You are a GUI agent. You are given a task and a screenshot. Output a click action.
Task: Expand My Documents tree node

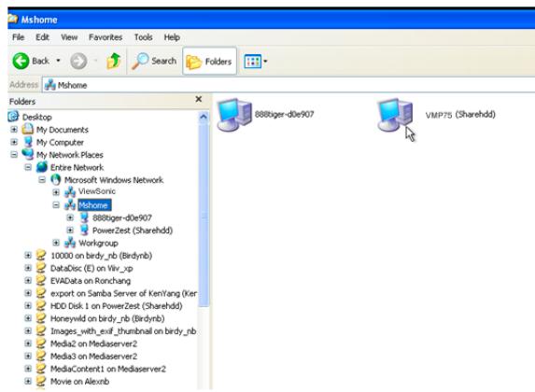14,130
